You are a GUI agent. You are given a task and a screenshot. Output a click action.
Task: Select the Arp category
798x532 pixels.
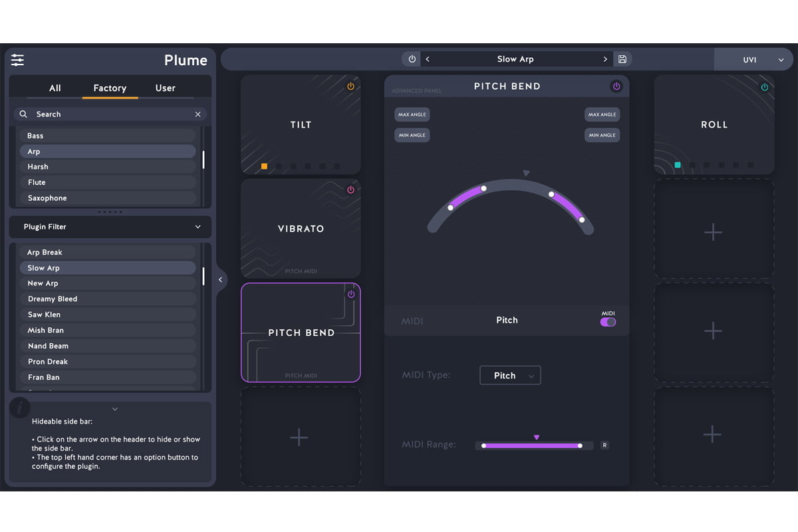point(108,152)
